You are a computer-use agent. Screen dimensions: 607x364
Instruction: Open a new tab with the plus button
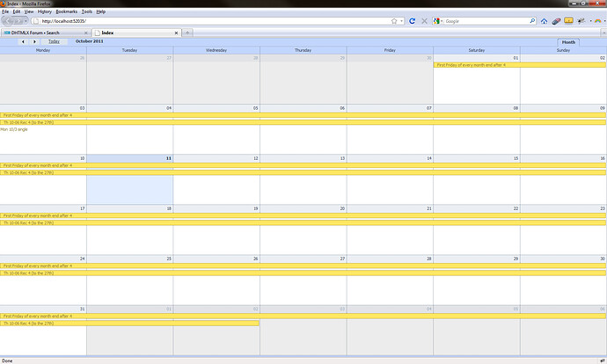point(187,33)
